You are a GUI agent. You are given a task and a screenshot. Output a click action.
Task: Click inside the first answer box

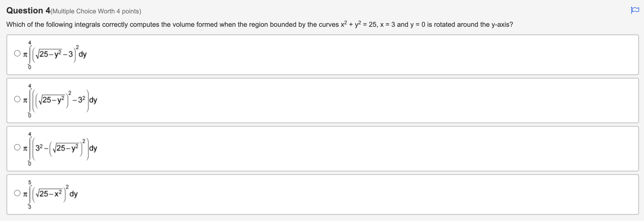pos(300,54)
